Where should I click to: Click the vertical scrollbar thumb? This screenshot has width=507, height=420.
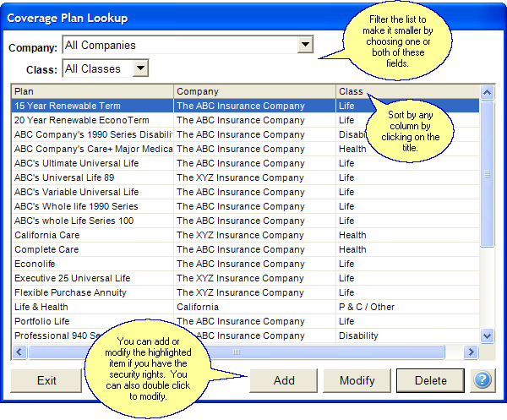pyautogui.click(x=487, y=174)
